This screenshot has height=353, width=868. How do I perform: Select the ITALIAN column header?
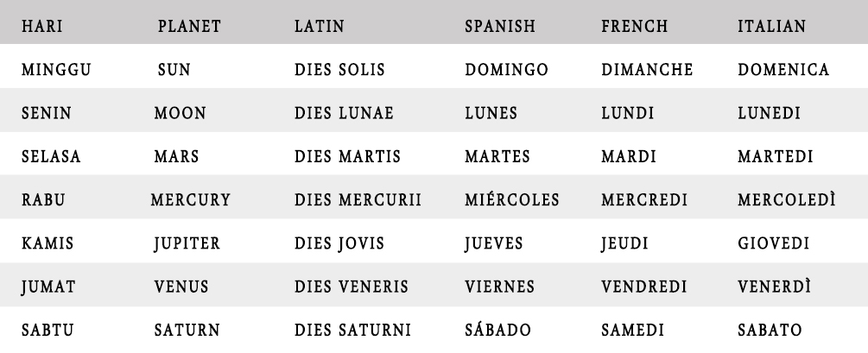(x=771, y=26)
